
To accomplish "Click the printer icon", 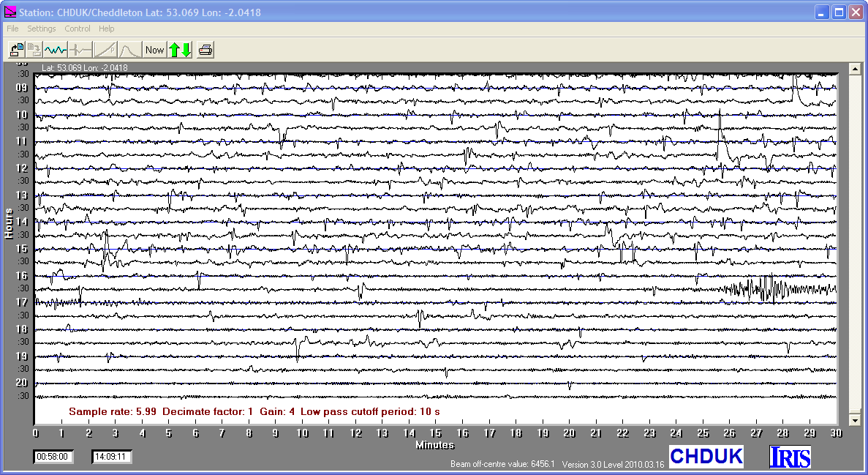I will [x=205, y=50].
